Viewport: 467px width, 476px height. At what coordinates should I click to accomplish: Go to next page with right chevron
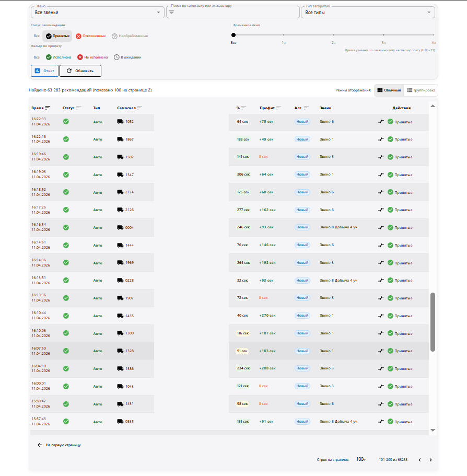430,460
